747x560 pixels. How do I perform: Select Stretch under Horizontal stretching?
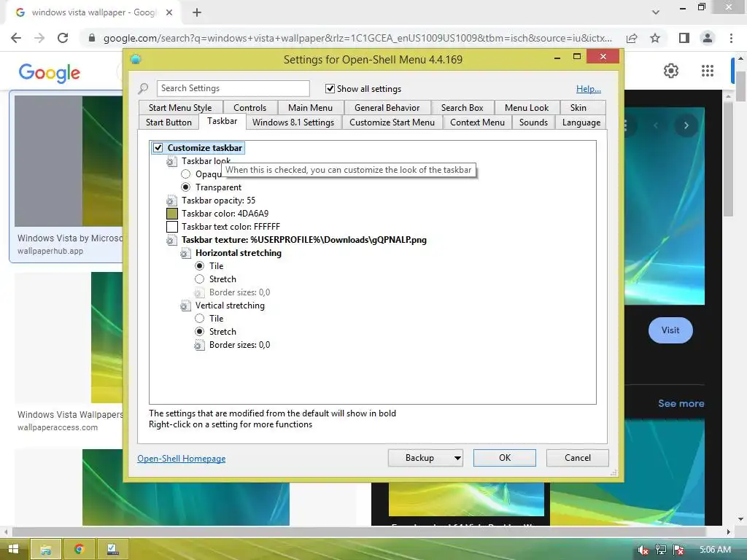click(200, 279)
